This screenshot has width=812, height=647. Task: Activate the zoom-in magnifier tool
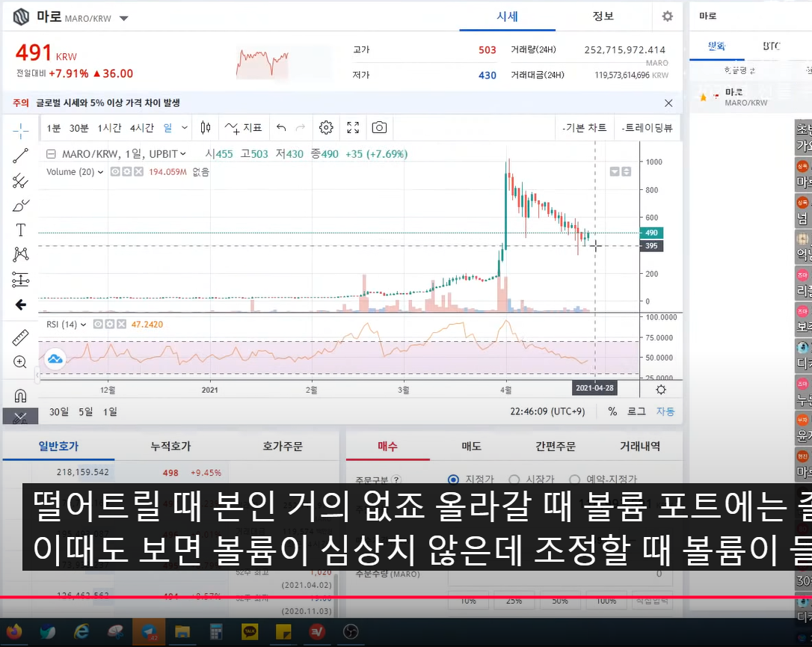20,361
